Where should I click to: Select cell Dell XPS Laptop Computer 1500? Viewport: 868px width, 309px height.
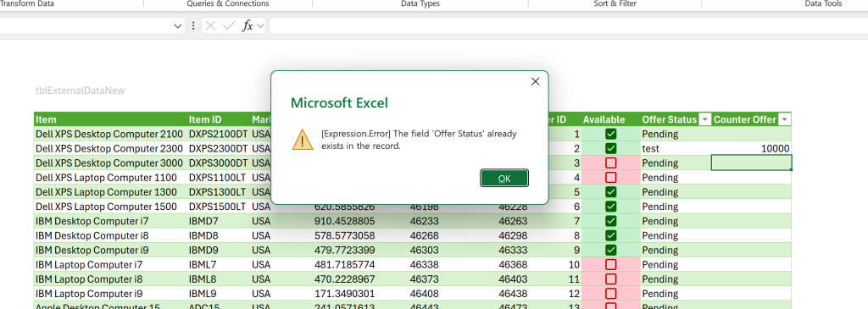(x=111, y=207)
